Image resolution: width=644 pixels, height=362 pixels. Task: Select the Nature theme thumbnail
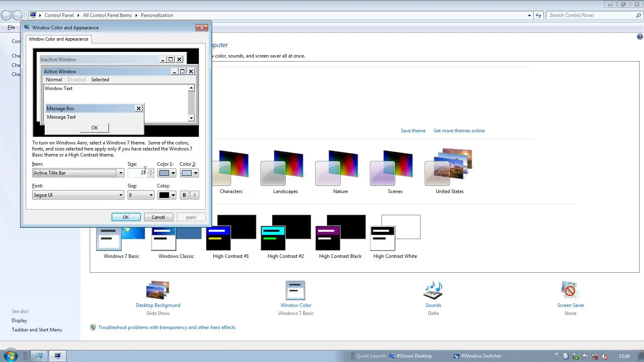(336, 168)
